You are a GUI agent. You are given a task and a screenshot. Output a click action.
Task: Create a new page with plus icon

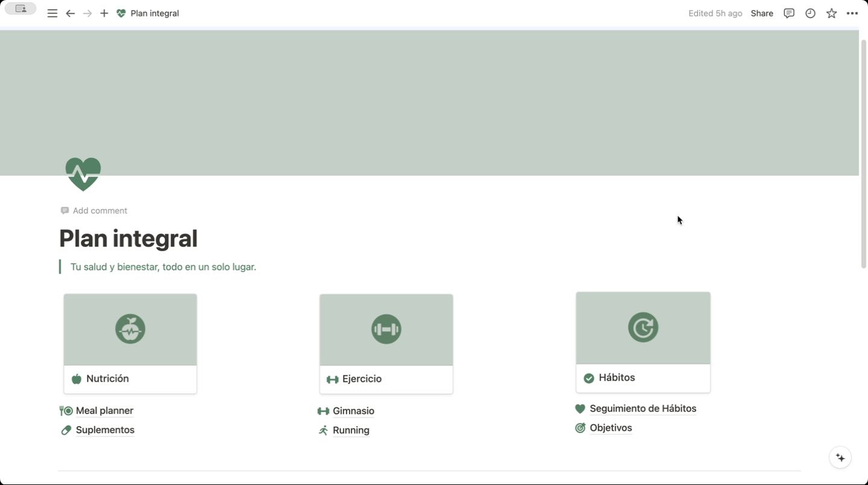pyautogui.click(x=104, y=13)
